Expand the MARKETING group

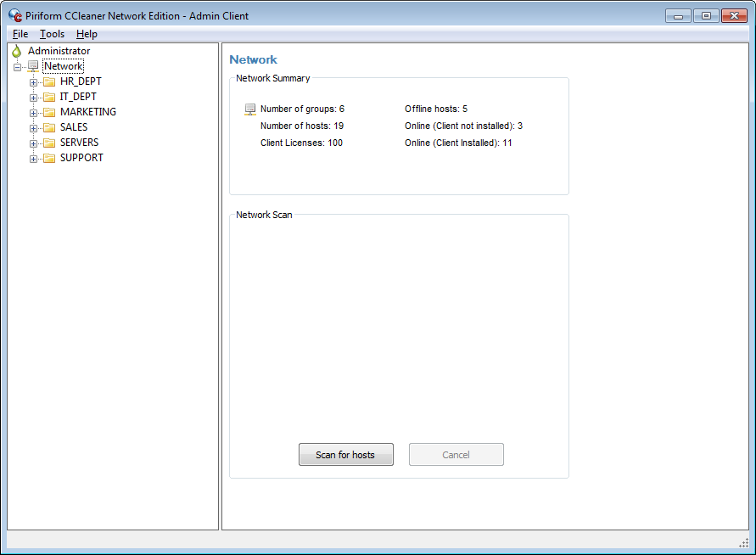coord(33,114)
